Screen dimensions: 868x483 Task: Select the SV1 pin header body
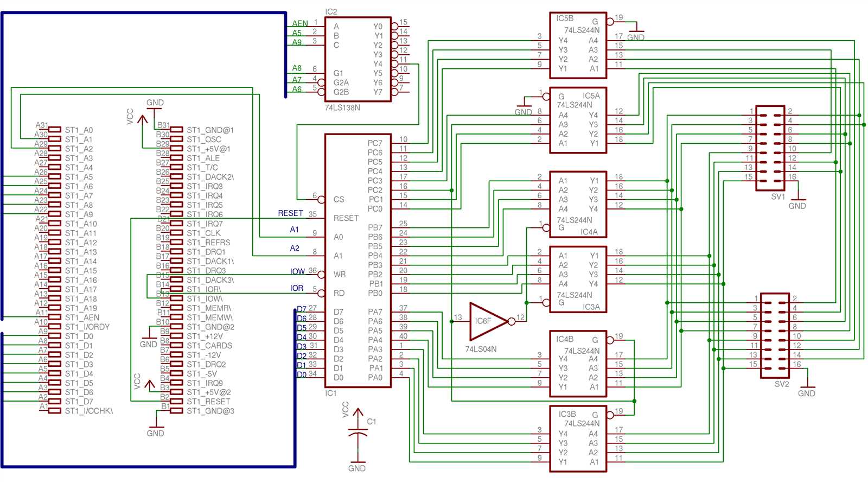(770, 148)
